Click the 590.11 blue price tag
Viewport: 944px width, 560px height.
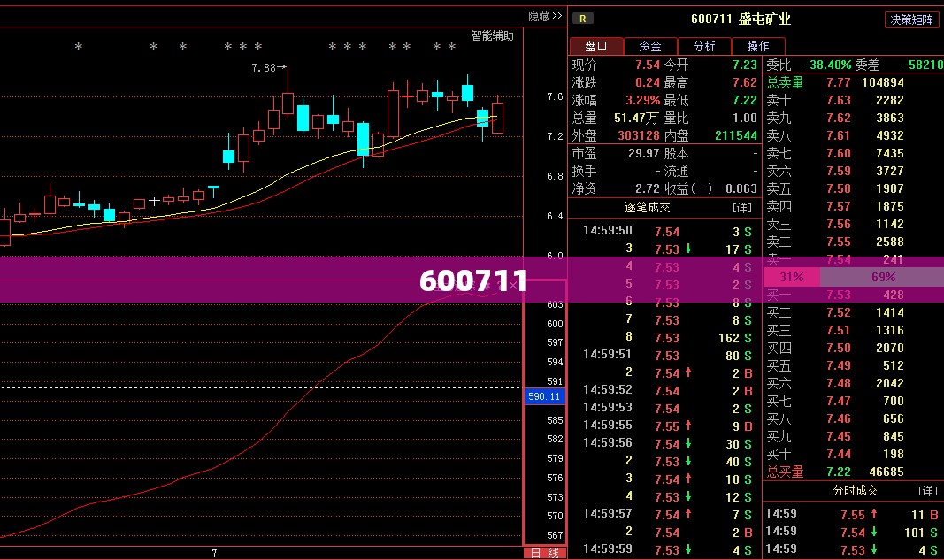tap(544, 396)
